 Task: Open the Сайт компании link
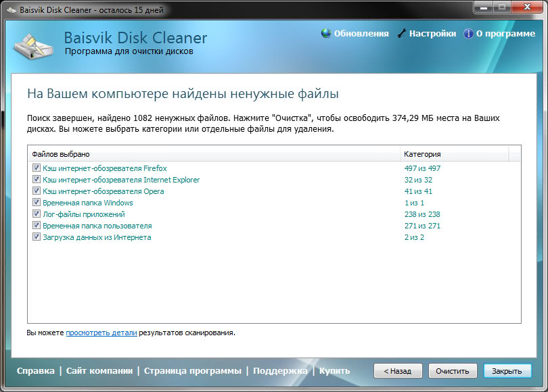click(99, 370)
